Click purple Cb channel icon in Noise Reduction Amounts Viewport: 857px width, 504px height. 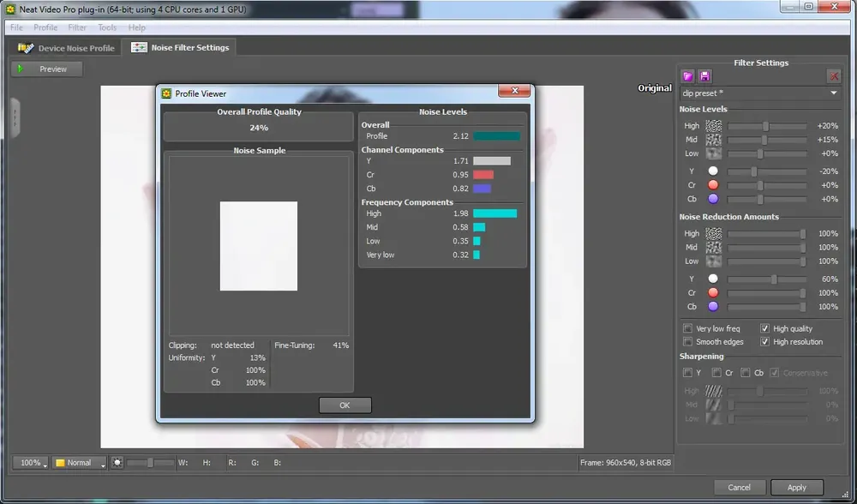[x=713, y=307]
